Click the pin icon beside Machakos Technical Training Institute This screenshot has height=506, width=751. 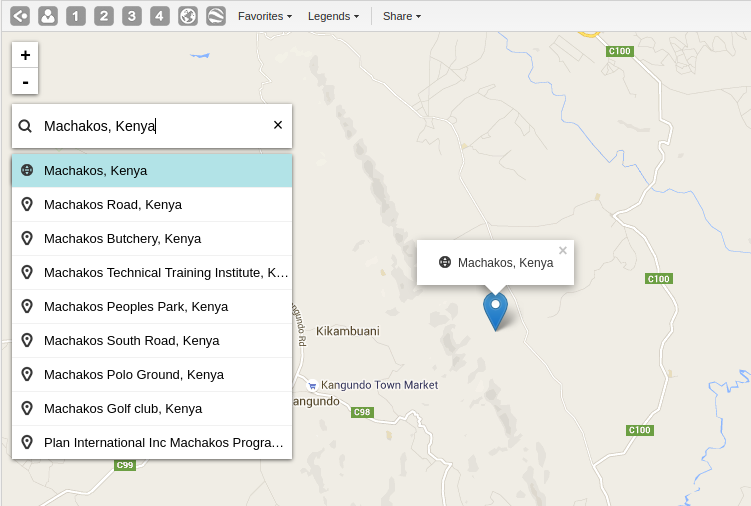click(27, 273)
